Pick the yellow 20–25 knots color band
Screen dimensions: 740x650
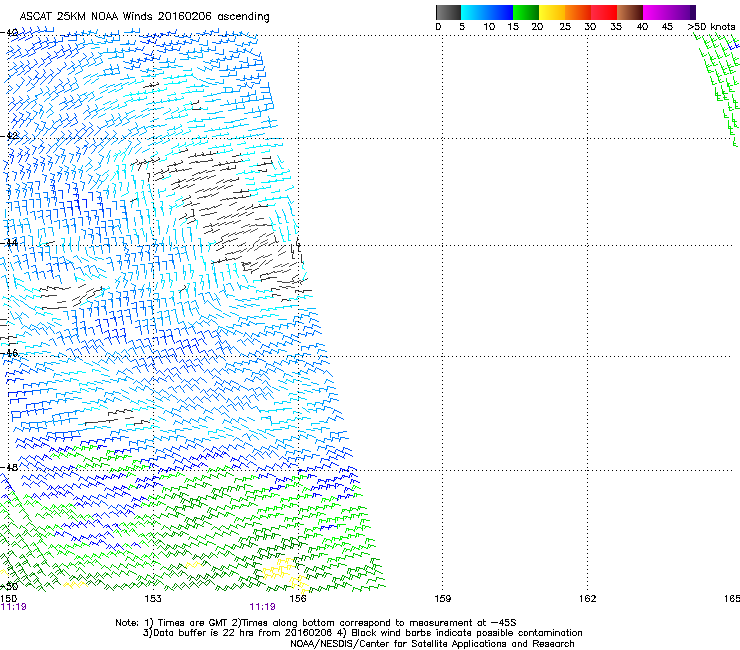click(552, 12)
